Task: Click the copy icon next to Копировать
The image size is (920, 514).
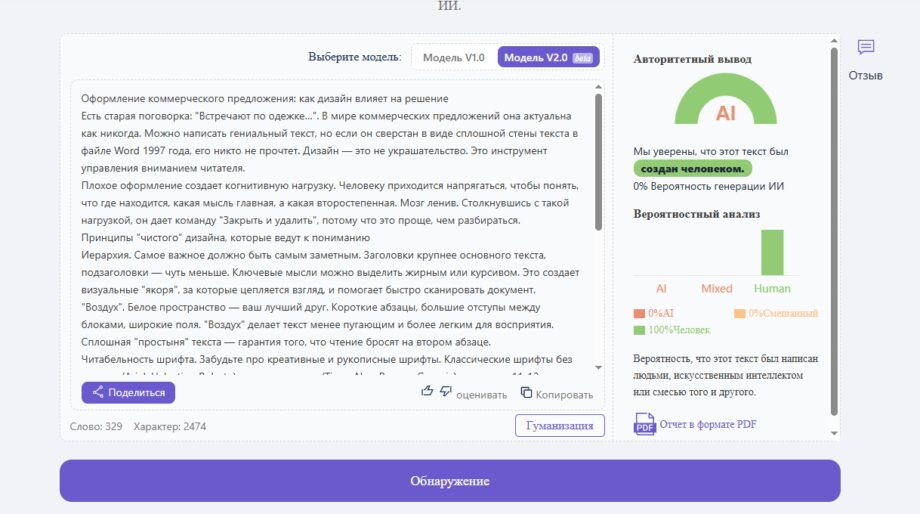Action: tap(526, 393)
